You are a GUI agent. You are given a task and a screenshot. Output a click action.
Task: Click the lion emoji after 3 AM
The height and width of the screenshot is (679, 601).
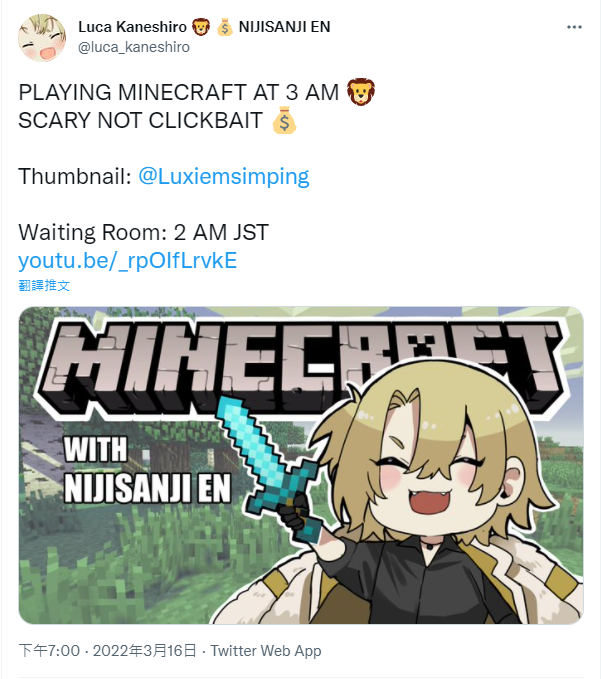(360, 92)
